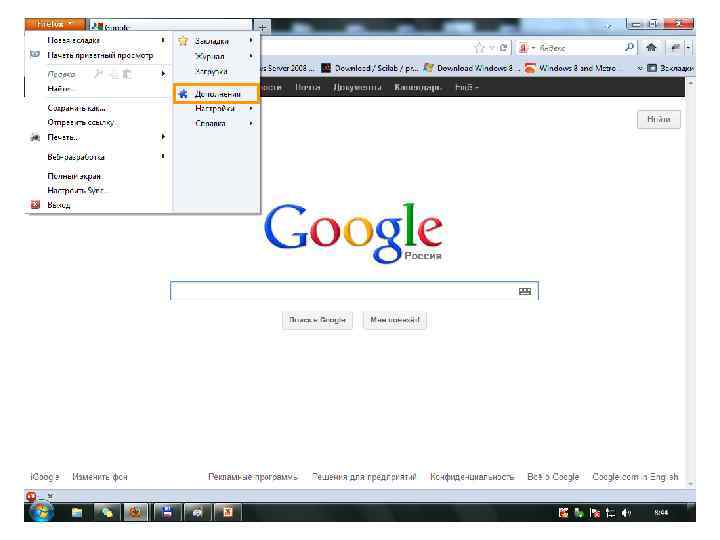Viewport: 720px width, 540px height.
Task: Expand the Журнал submenu arrow
Action: pyautogui.click(x=251, y=56)
